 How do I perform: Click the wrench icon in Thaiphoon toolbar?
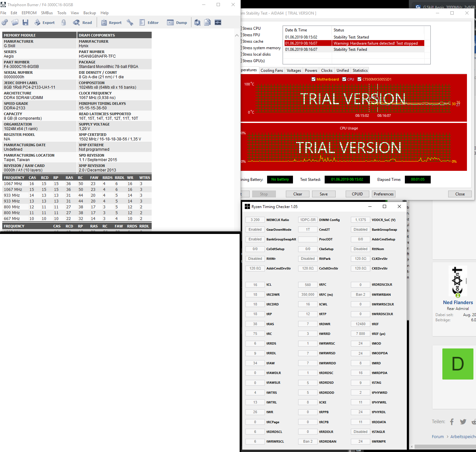click(x=130, y=22)
